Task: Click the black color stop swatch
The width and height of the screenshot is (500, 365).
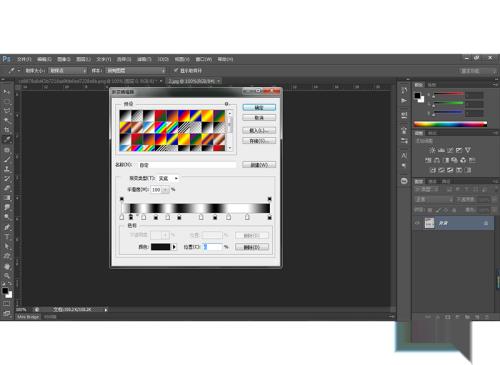Action: click(x=161, y=247)
